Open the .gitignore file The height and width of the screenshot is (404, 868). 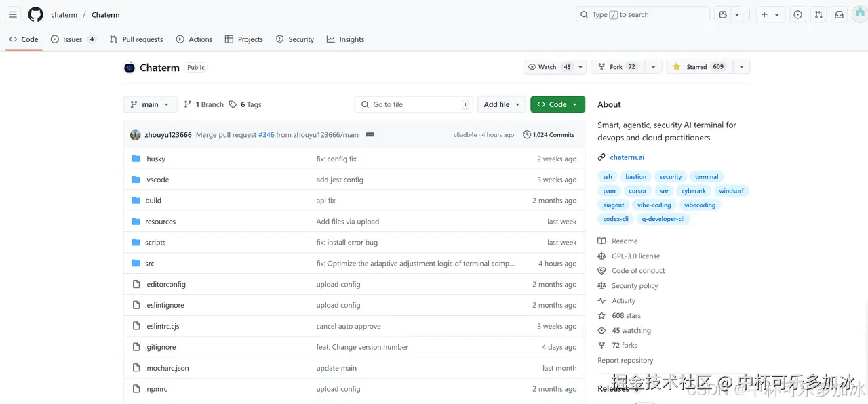point(161,347)
